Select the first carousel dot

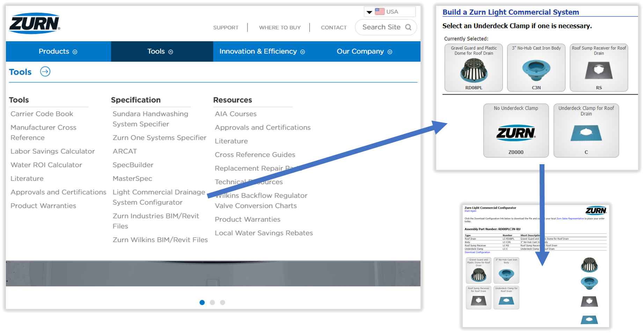point(202,302)
